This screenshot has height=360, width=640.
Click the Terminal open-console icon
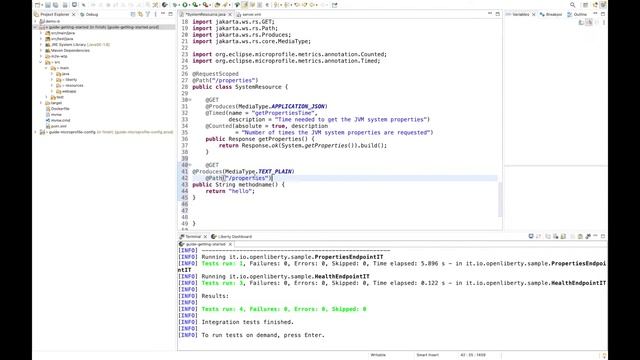click(531, 236)
